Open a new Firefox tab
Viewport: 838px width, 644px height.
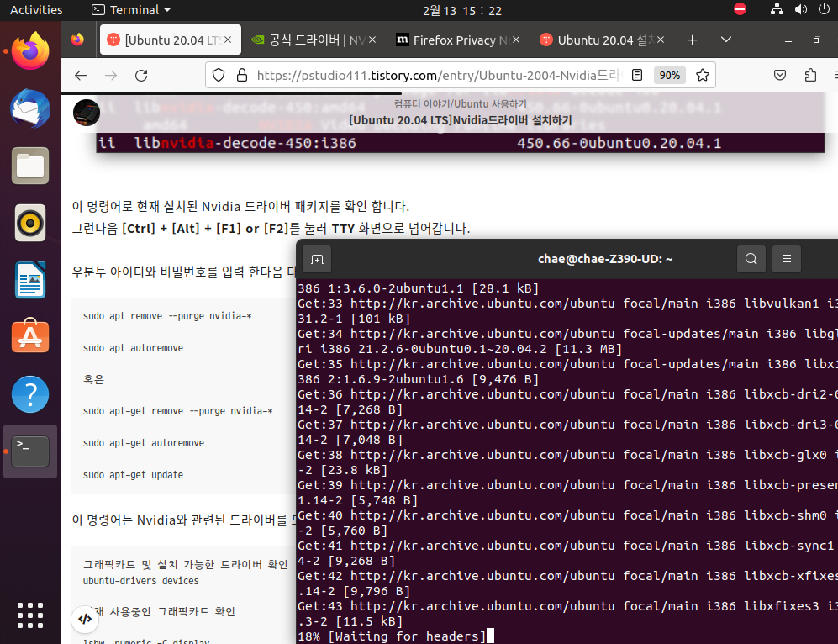click(692, 40)
